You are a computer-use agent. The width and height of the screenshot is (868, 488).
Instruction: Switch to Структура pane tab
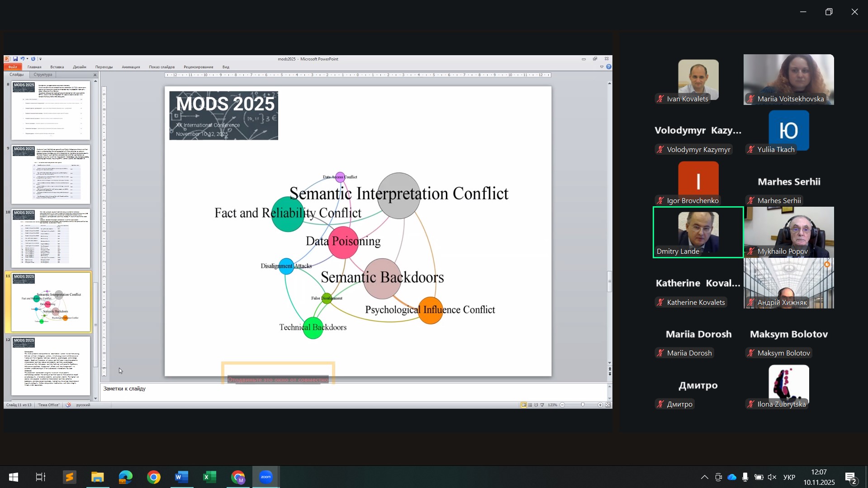[x=43, y=75]
